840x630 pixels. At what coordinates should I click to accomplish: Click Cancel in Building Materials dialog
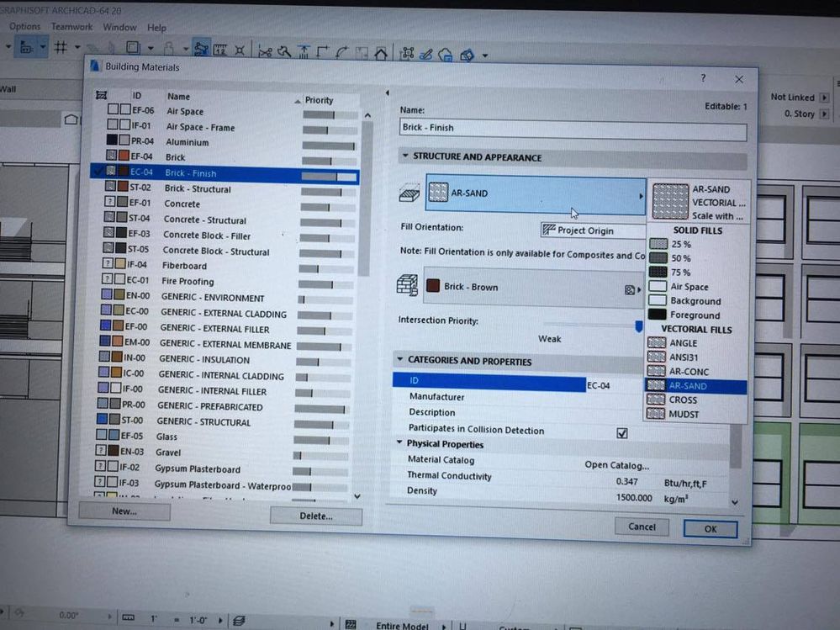coord(642,527)
